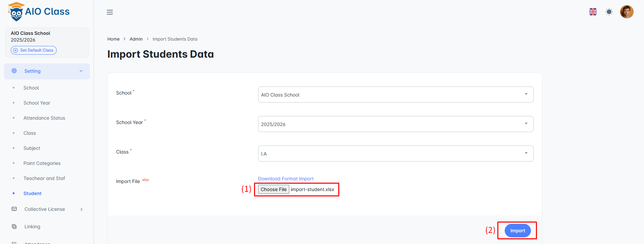Collapse the Setting menu chevron
This screenshot has width=644, height=244.
coord(81,71)
